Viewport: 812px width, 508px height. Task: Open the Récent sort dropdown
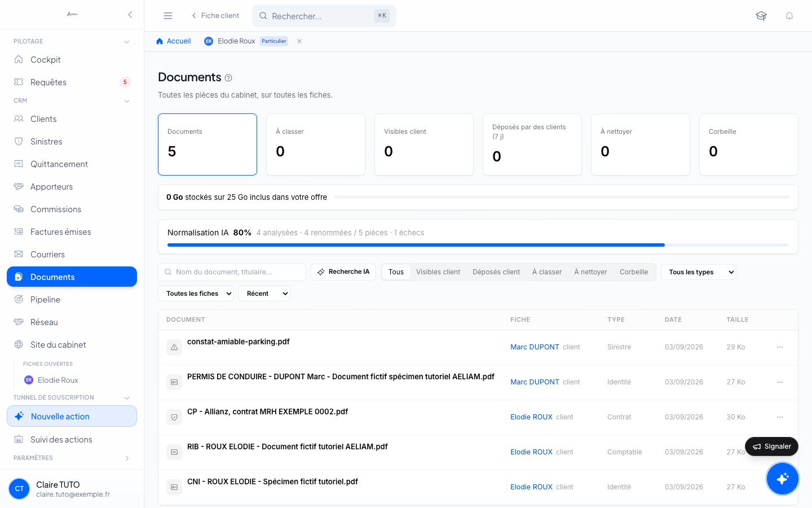pyautogui.click(x=264, y=294)
